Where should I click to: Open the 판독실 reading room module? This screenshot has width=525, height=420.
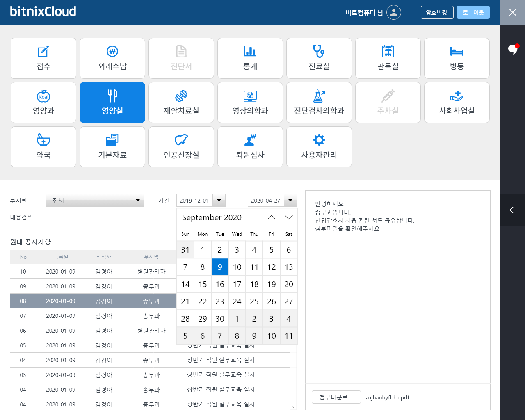point(388,58)
